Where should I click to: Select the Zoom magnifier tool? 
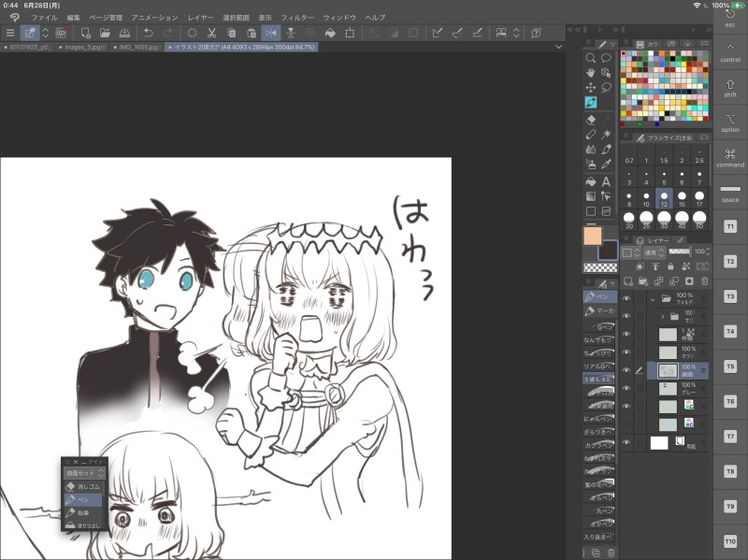[591, 58]
